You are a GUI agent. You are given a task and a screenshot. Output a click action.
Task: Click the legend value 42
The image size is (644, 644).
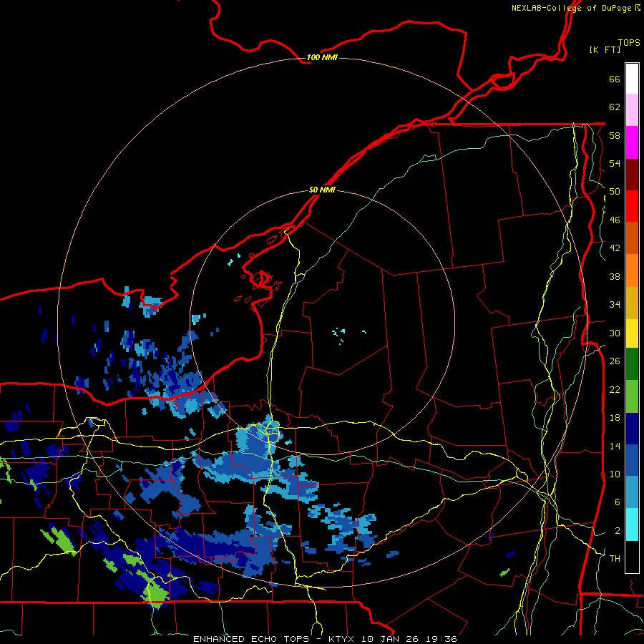[615, 248]
